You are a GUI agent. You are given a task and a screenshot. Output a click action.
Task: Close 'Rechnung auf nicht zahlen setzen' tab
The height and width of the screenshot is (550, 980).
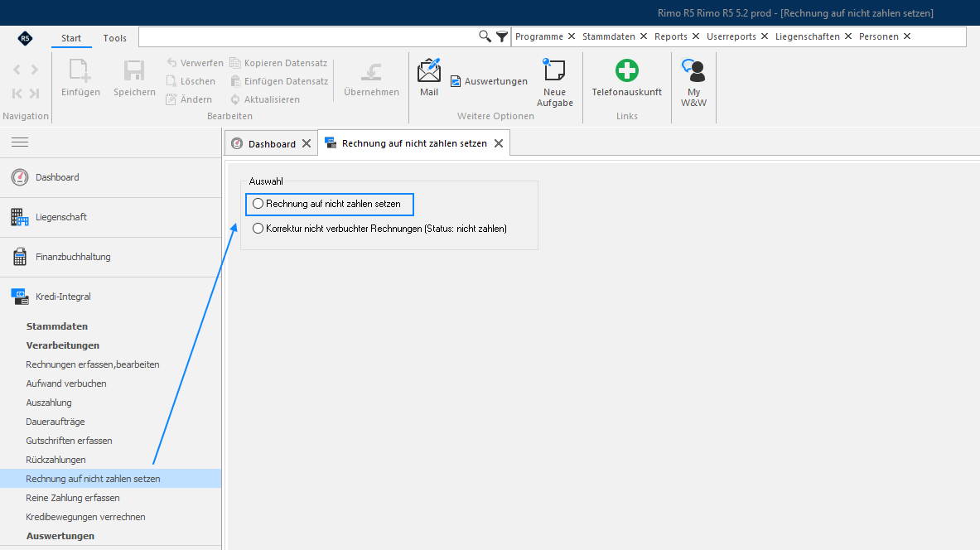498,143
